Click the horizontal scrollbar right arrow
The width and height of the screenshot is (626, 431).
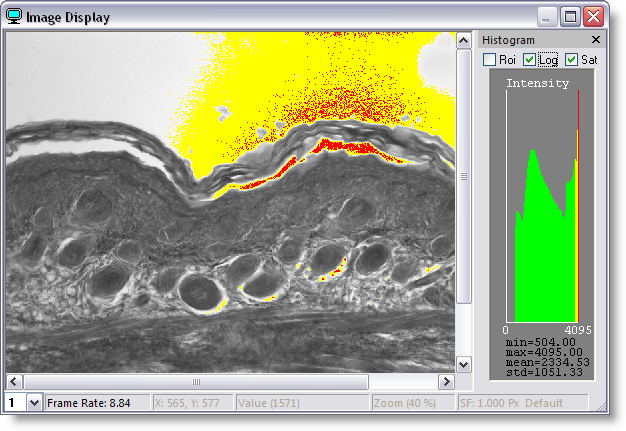point(446,382)
